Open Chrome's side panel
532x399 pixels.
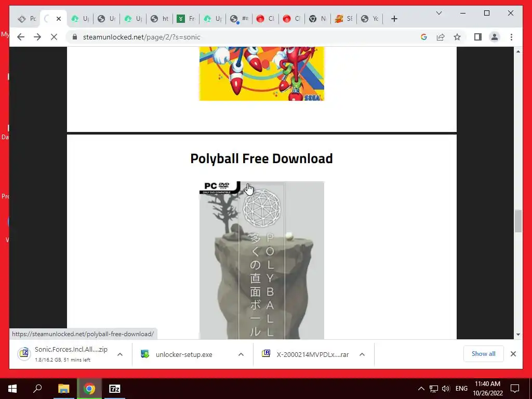pyautogui.click(x=478, y=37)
